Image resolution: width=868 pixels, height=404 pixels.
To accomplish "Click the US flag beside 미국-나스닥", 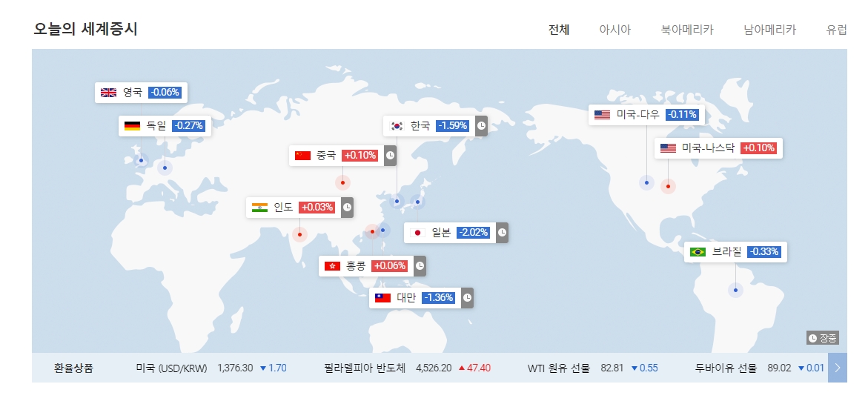I will pyautogui.click(x=668, y=148).
